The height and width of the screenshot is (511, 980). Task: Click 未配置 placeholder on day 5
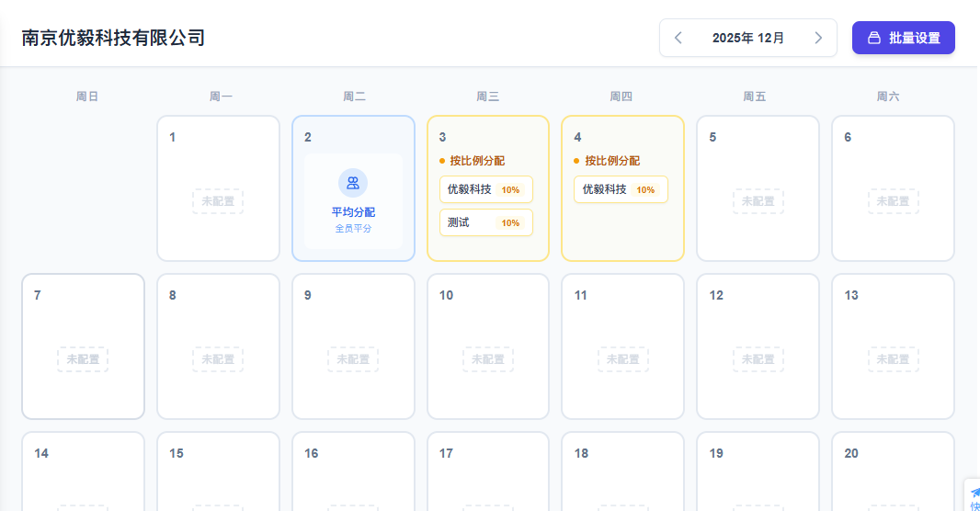pos(758,201)
